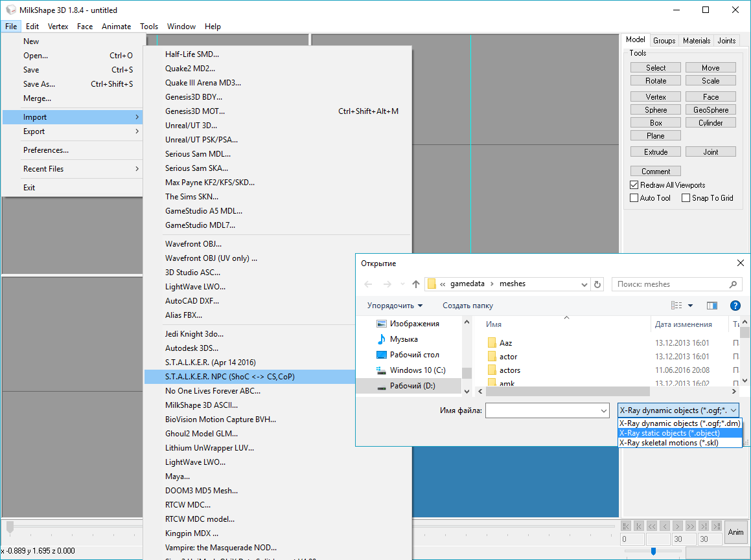751x560 pixels.
Task: Sort files by Дата изменения column
Action: pyautogui.click(x=684, y=324)
